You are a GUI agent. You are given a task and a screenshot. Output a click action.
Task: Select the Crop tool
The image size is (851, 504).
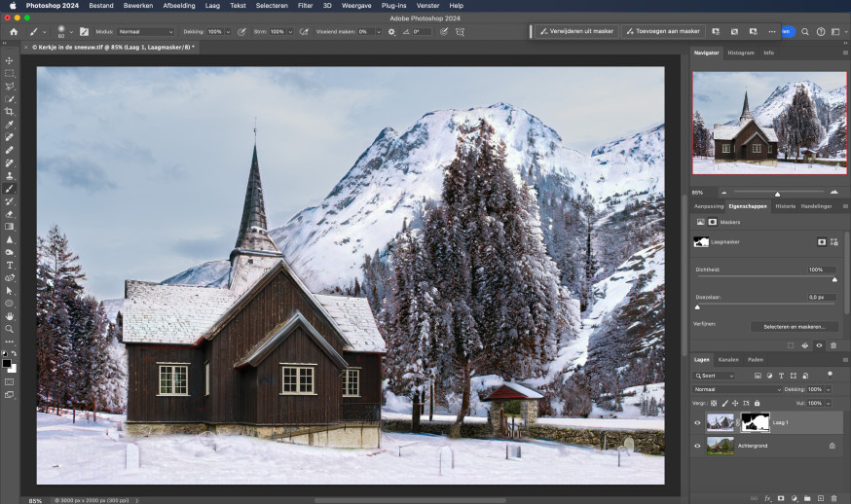coord(9,112)
